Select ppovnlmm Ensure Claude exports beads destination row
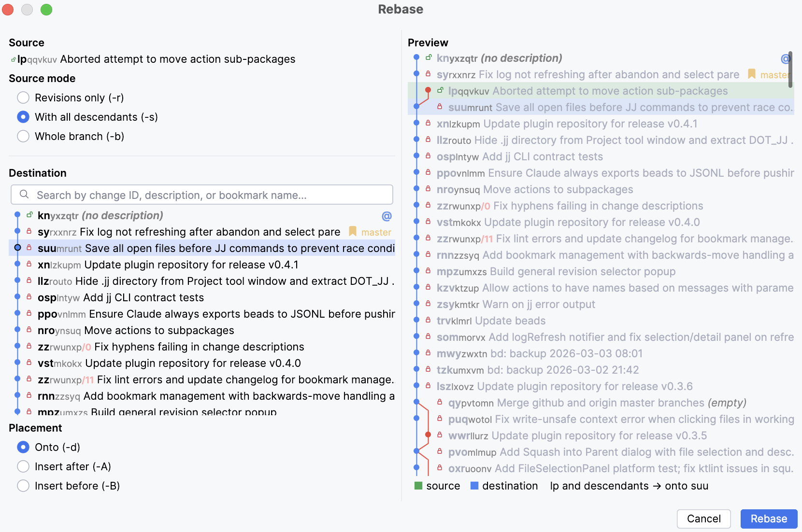 pos(202,314)
